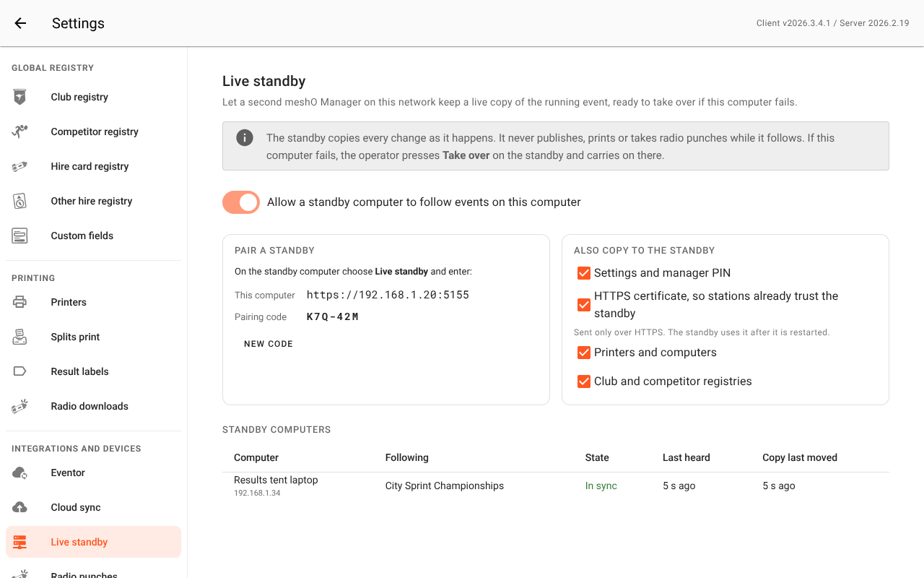Click the Cloud sync upload icon
Screen dimensions: 924x578
click(20, 507)
